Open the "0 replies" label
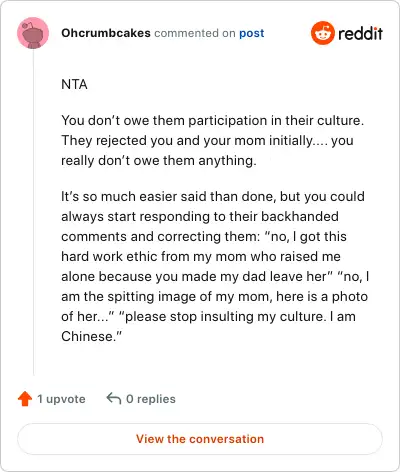 pos(151,399)
